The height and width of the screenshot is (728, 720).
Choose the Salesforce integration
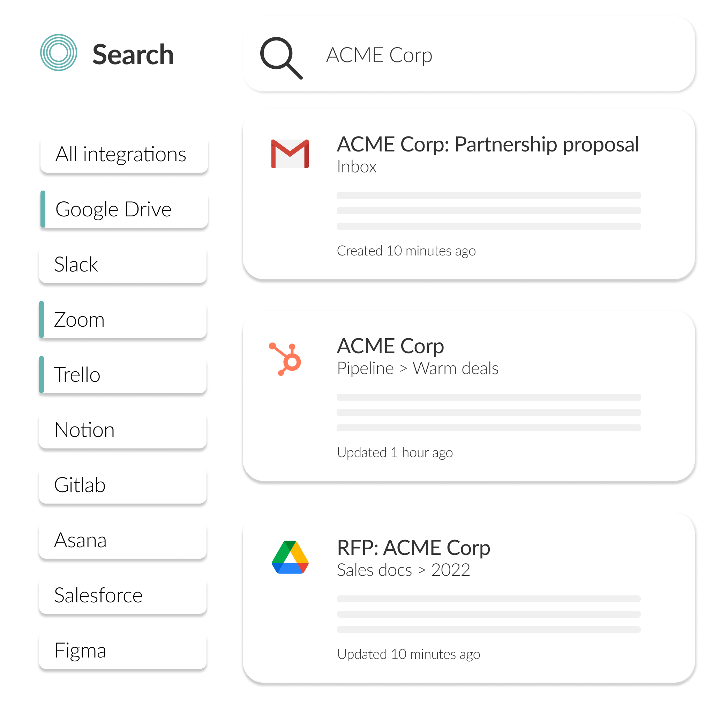(x=123, y=595)
